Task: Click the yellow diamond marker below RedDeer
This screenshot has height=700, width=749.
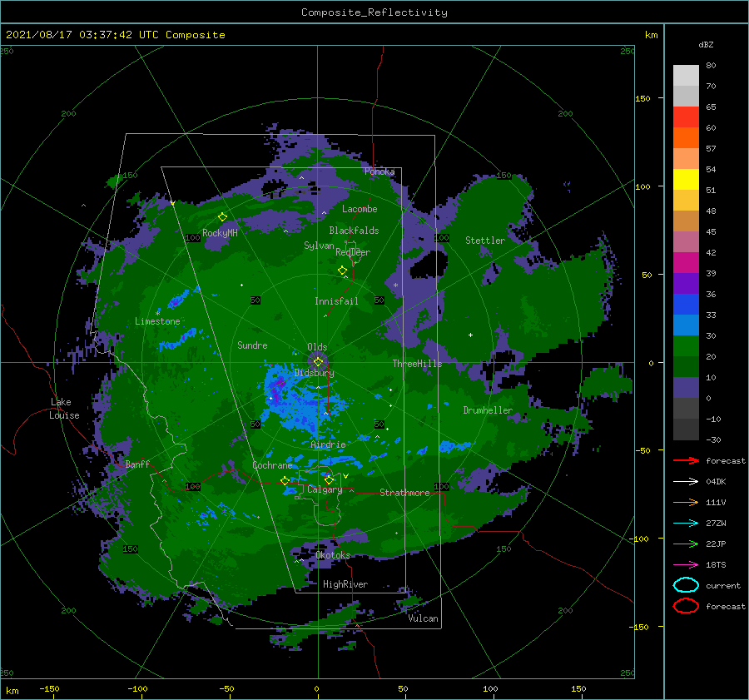Action: pos(343,271)
